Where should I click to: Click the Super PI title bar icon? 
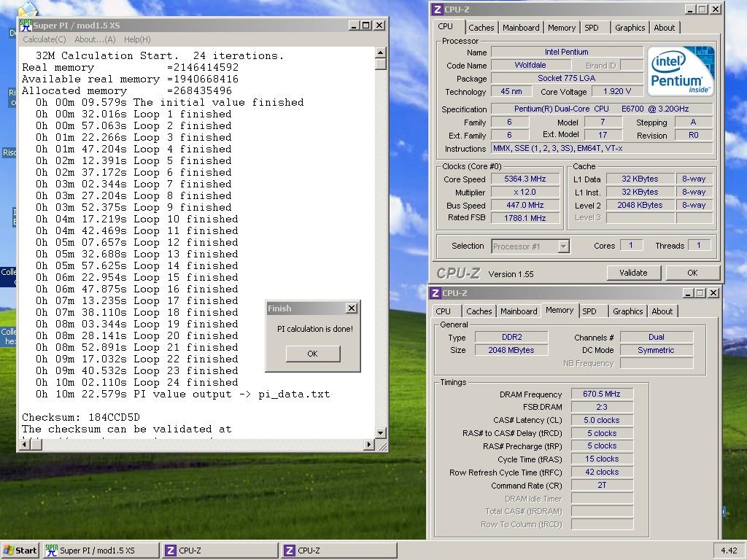click(26, 26)
